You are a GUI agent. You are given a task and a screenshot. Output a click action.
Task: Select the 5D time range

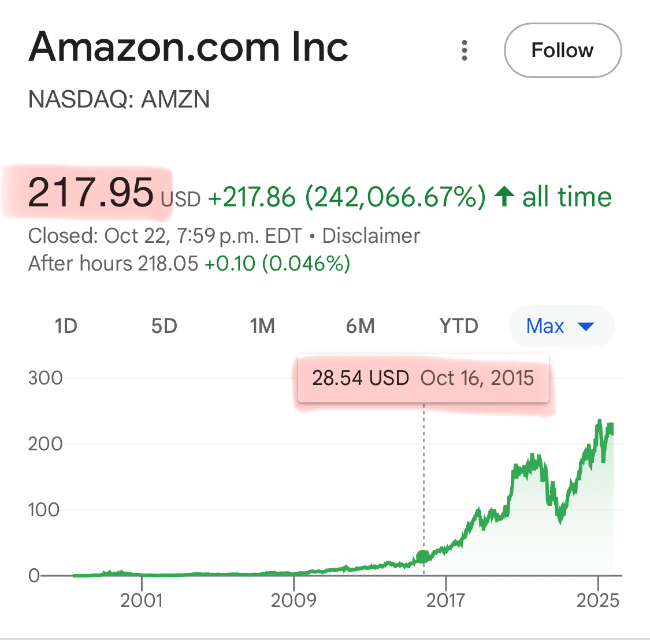164,326
